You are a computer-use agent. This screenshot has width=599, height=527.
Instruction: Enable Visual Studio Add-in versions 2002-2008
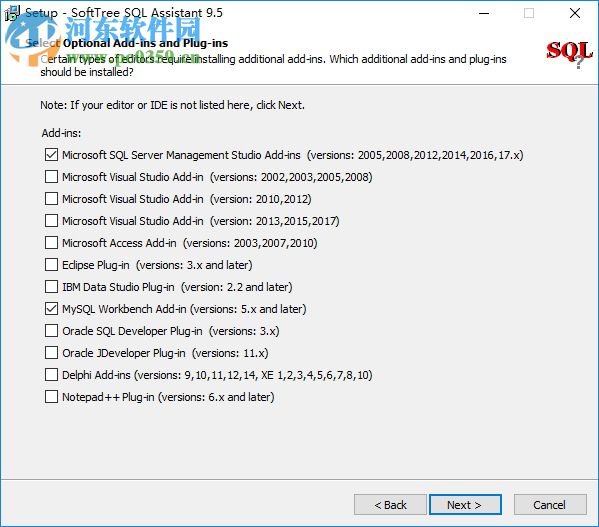tap(51, 177)
